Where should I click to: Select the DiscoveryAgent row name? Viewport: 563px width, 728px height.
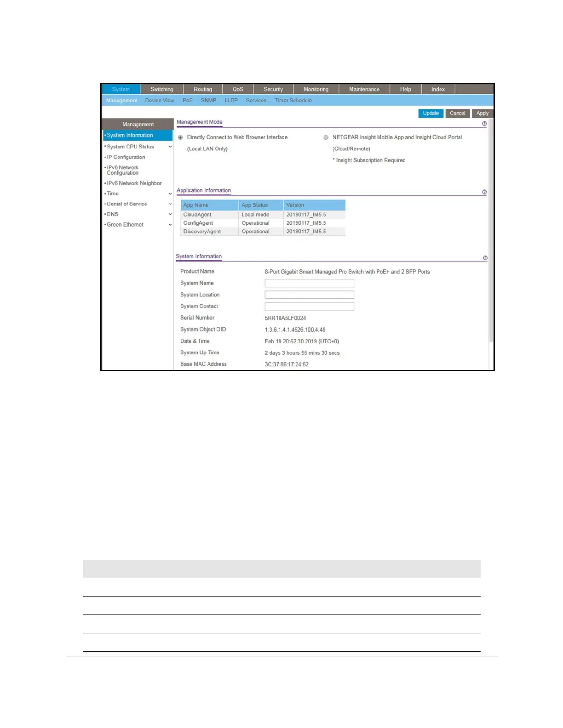pos(202,232)
